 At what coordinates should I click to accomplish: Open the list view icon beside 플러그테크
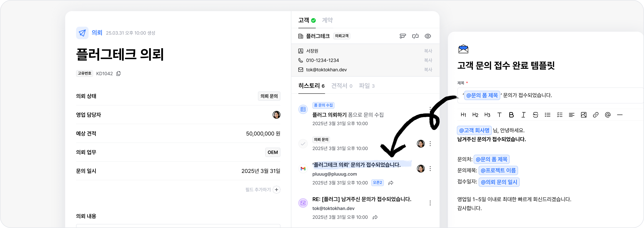pos(403,36)
